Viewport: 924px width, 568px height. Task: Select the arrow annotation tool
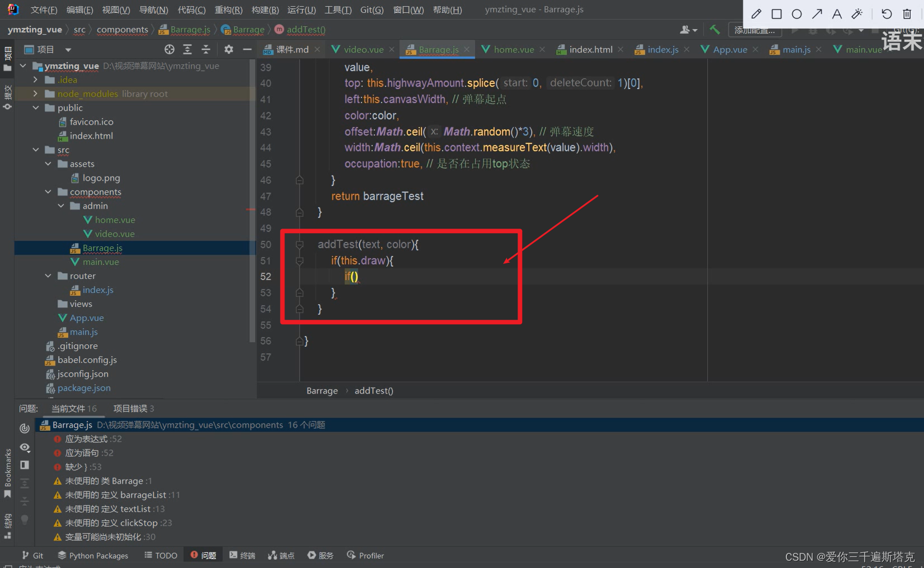coord(817,14)
